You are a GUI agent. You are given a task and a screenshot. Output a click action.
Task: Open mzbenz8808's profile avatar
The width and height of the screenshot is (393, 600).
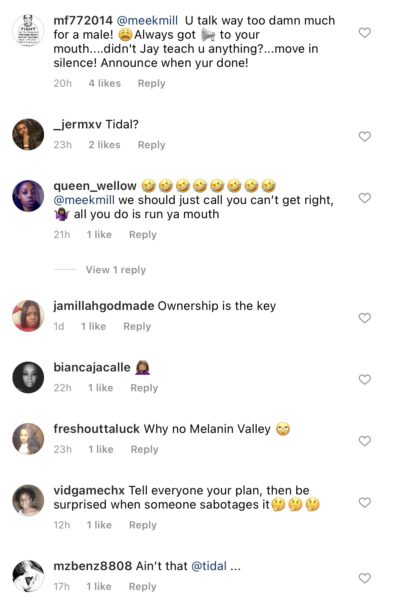coord(28,576)
